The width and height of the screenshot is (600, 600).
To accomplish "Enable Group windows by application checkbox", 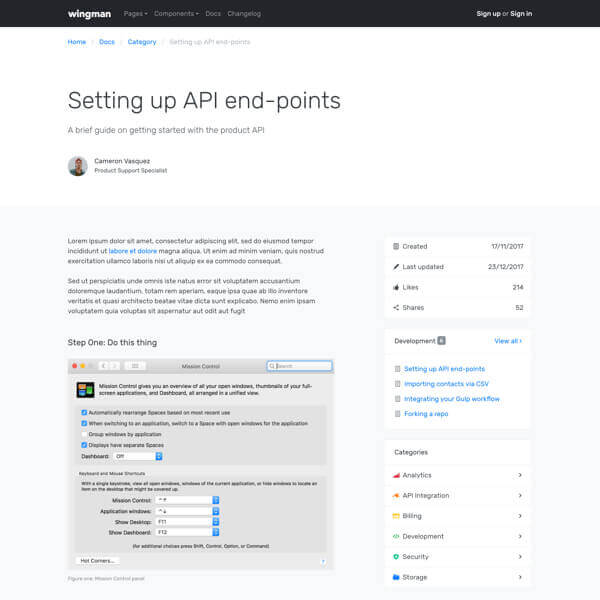I will click(84, 434).
